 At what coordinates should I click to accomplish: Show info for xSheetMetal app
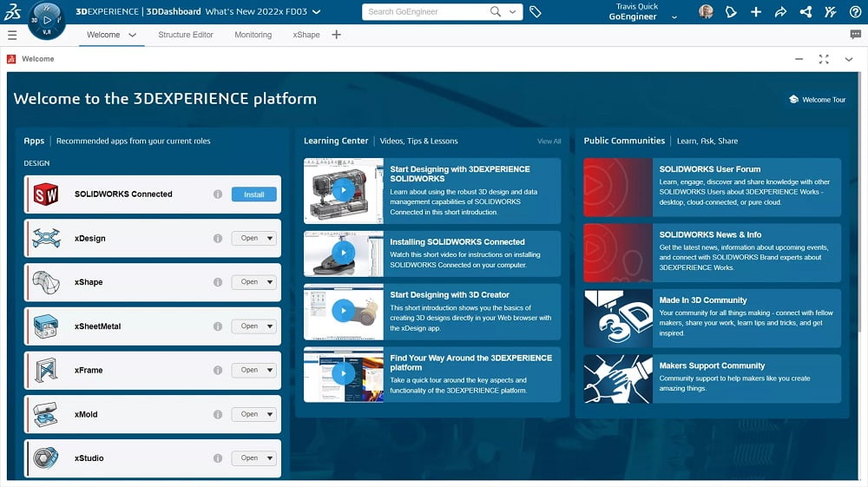(218, 326)
